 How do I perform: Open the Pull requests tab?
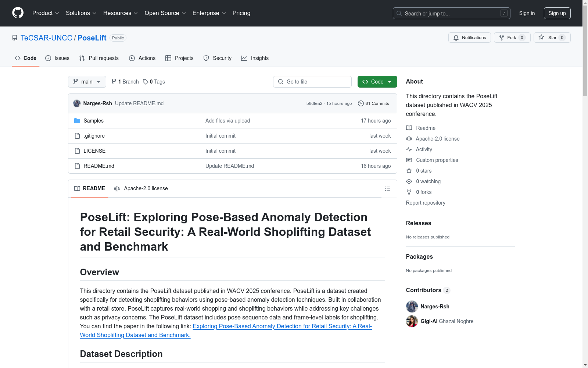99,58
